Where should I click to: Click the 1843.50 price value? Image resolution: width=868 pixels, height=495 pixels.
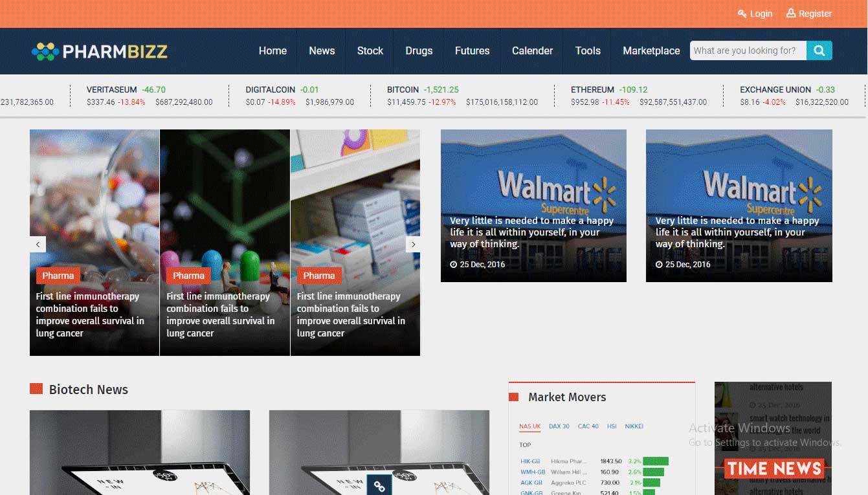(611, 461)
